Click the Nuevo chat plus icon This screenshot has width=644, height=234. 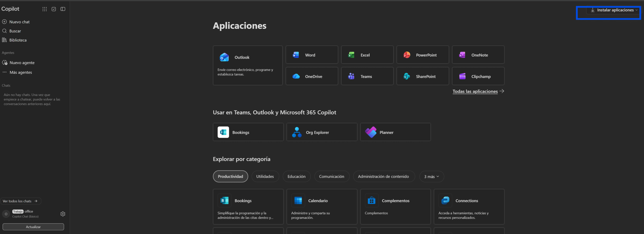(4, 22)
